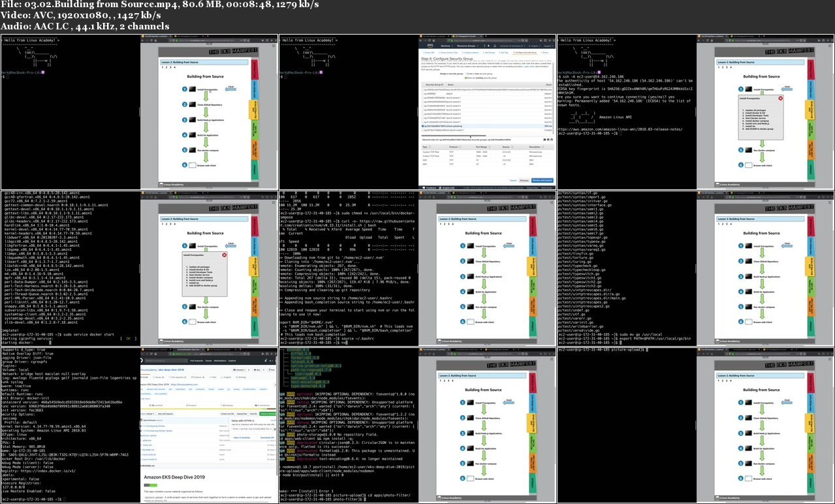This screenshot has width=835, height=504.
Task: Click the Run docker-compose step icon in the ssh frame
Action: click(748, 150)
